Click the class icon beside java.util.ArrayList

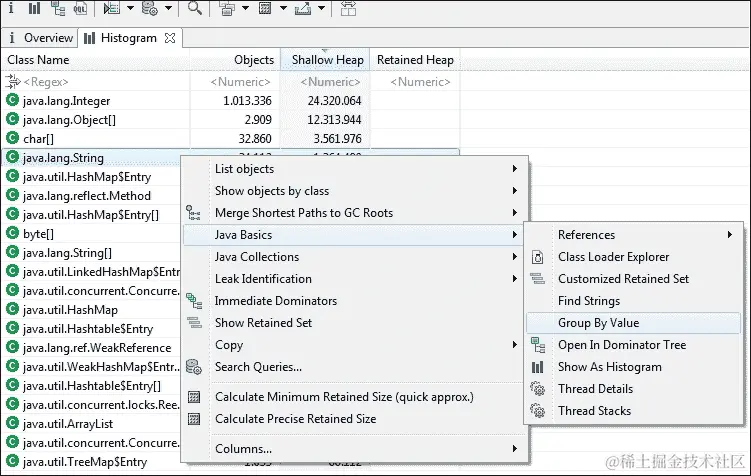12,423
